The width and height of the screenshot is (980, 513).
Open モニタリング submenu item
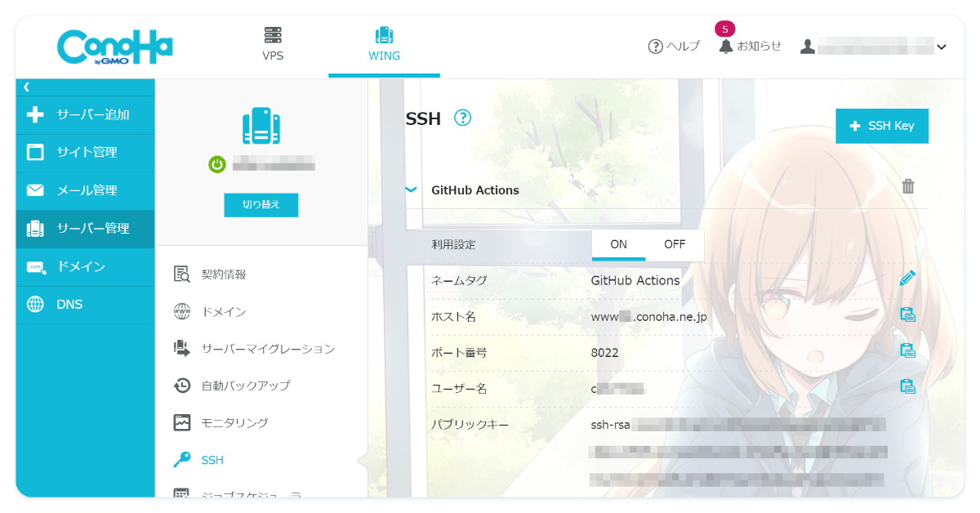click(x=234, y=423)
